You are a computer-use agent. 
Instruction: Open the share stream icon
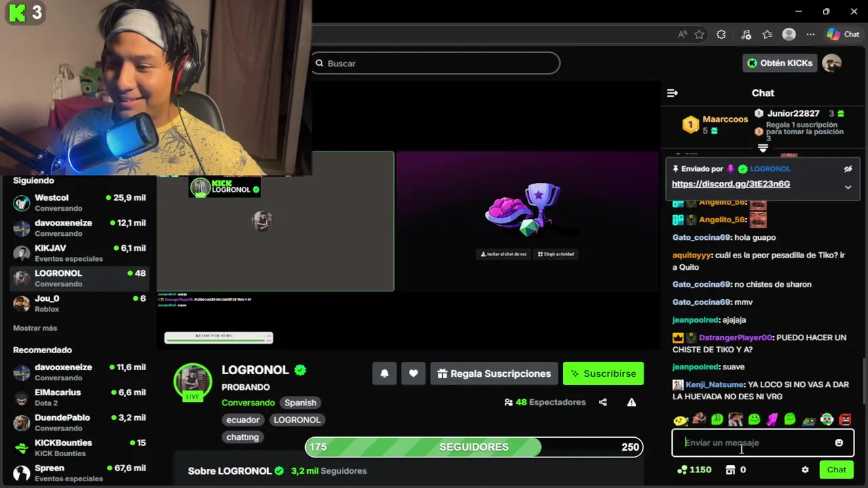pos(603,403)
